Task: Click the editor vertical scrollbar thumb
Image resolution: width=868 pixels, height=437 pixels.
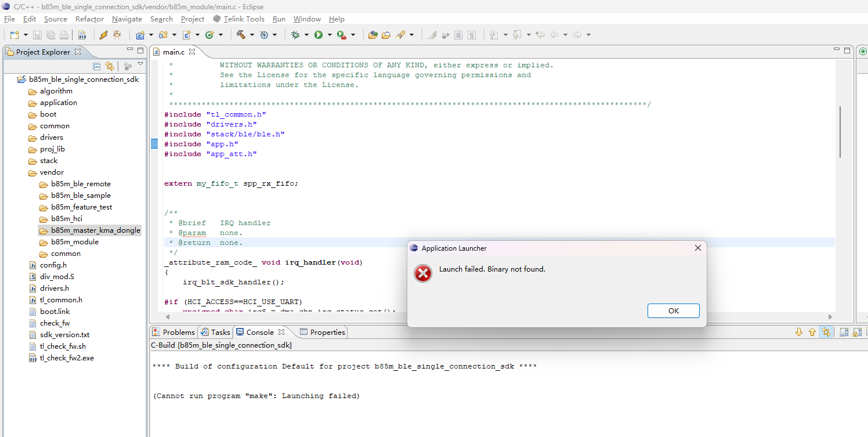Action: coord(840,132)
